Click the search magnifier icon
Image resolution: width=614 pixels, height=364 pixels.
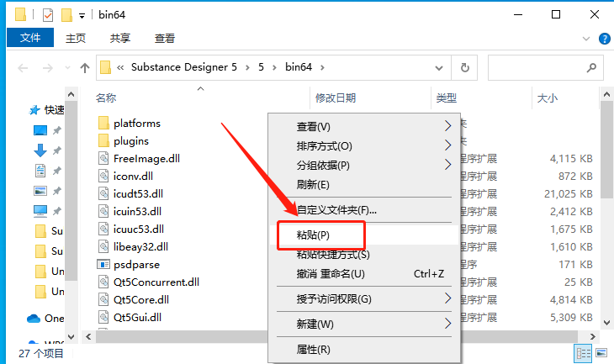point(591,68)
